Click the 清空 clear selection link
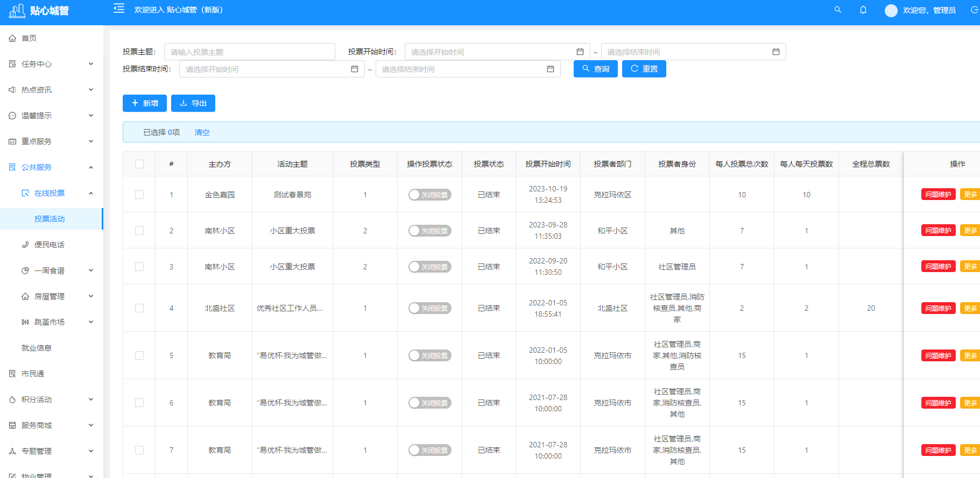Screen dimensions: 980x478 (202, 132)
